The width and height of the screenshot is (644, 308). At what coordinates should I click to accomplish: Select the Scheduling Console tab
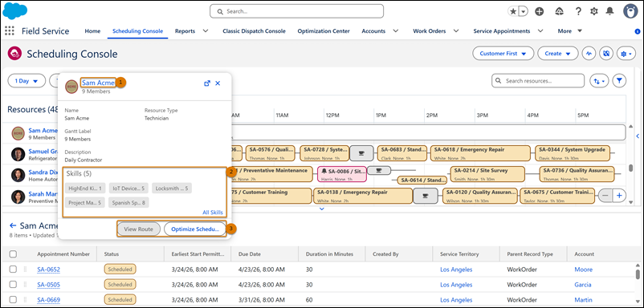click(137, 30)
